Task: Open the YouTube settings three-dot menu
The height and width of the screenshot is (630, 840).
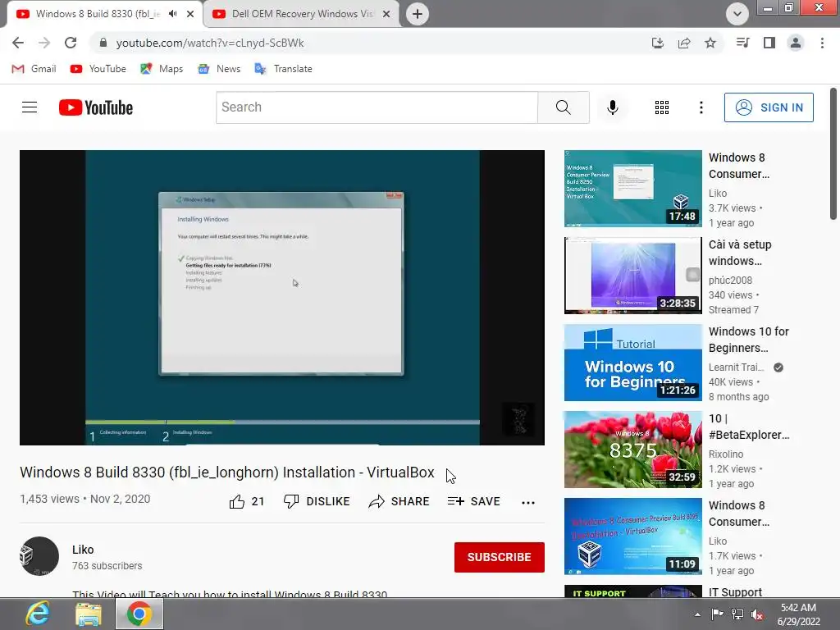Action: coord(701,107)
